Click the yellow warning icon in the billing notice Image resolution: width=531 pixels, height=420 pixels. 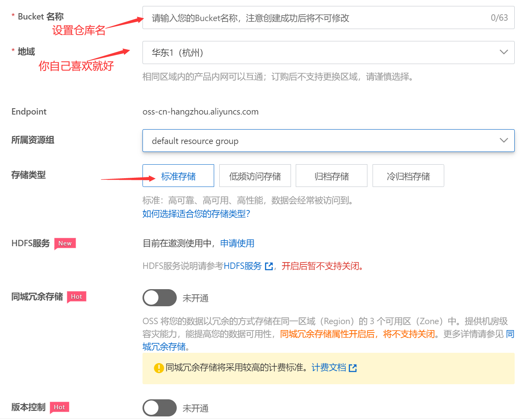tap(159, 368)
